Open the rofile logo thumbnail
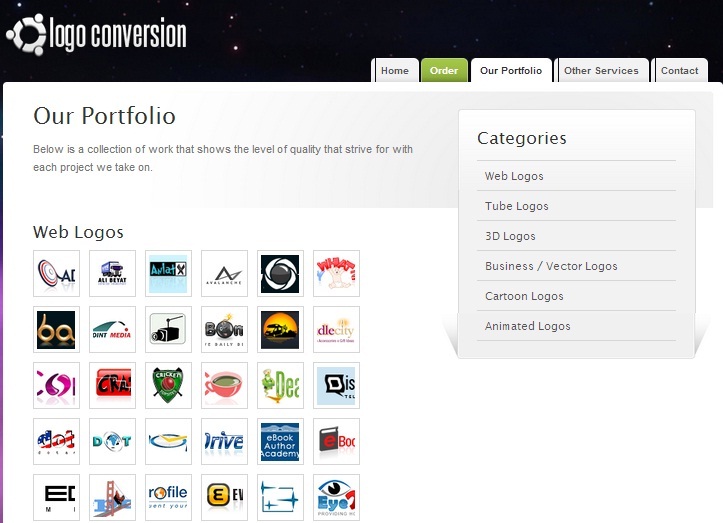This screenshot has width=723, height=523. tap(168, 497)
